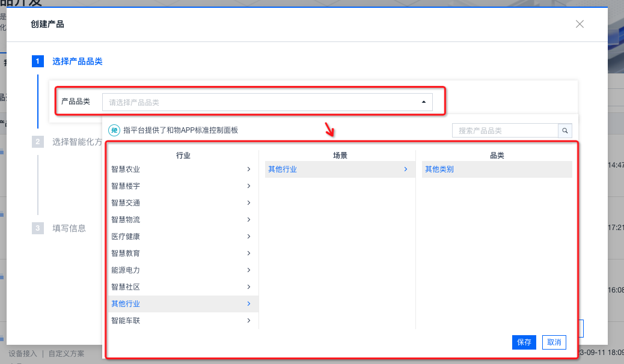This screenshot has width=624, height=364.
Task: Expand the 能源电力 chevron arrow
Action: pyautogui.click(x=248, y=270)
